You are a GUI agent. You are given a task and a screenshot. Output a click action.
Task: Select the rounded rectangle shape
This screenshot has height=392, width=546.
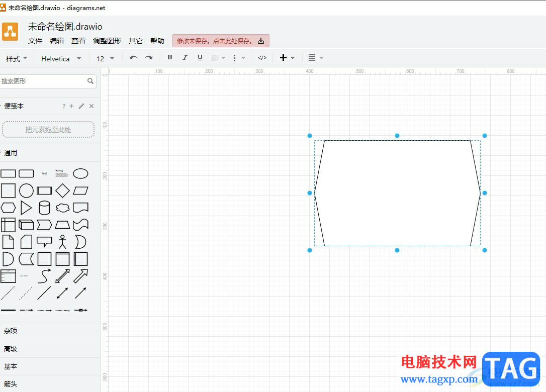point(26,173)
